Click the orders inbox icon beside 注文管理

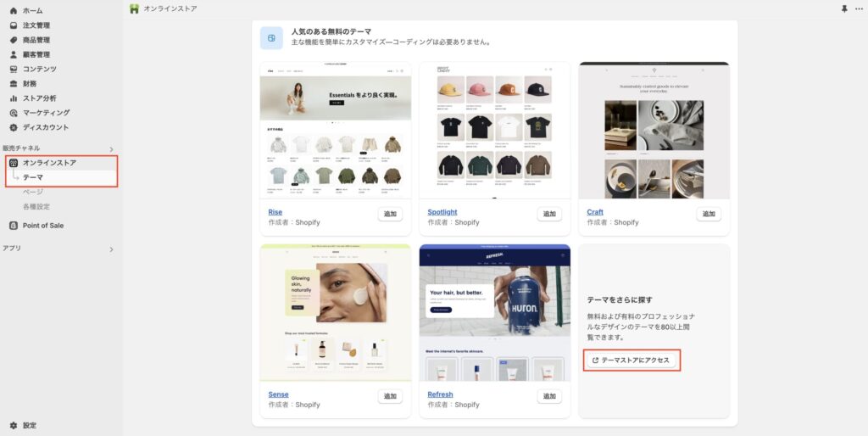point(14,25)
